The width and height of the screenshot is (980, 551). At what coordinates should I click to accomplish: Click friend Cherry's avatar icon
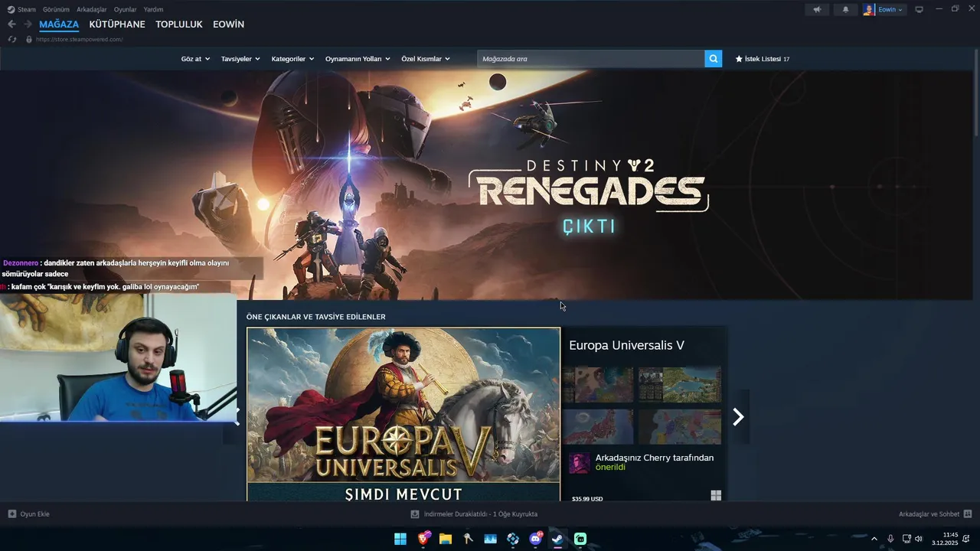(580, 463)
